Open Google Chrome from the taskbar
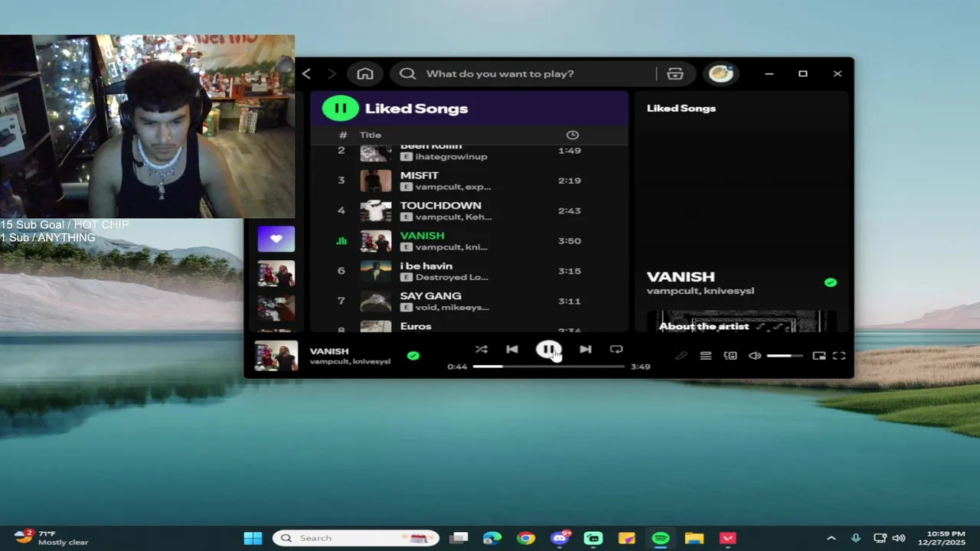The width and height of the screenshot is (980, 551). pyautogui.click(x=525, y=538)
